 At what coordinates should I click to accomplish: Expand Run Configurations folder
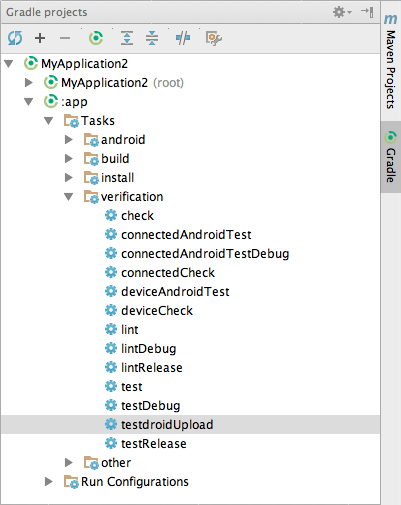(49, 481)
